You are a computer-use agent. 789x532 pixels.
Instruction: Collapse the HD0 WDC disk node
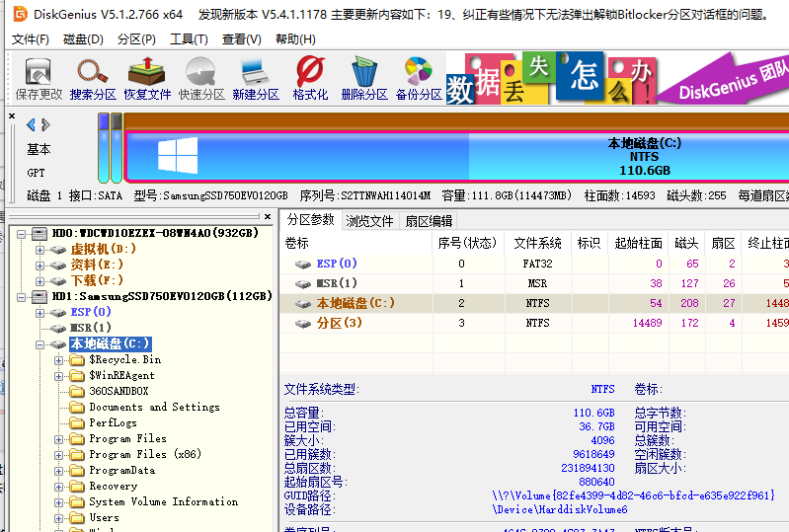21,234
